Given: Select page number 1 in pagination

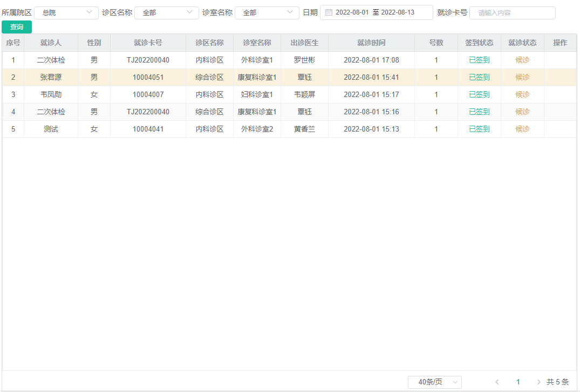Looking at the screenshot, I should pyautogui.click(x=518, y=382).
